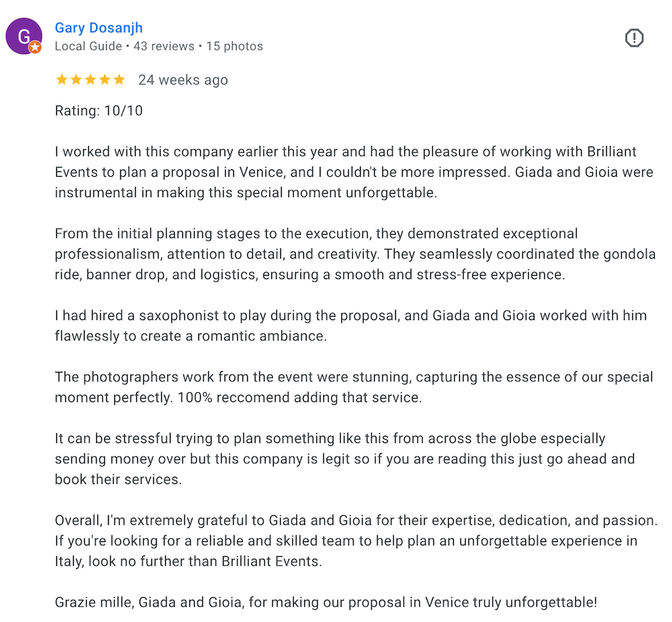Image resolution: width=672 pixels, height=622 pixels.
Task: Click the third yellow rating star
Action: [x=91, y=80]
